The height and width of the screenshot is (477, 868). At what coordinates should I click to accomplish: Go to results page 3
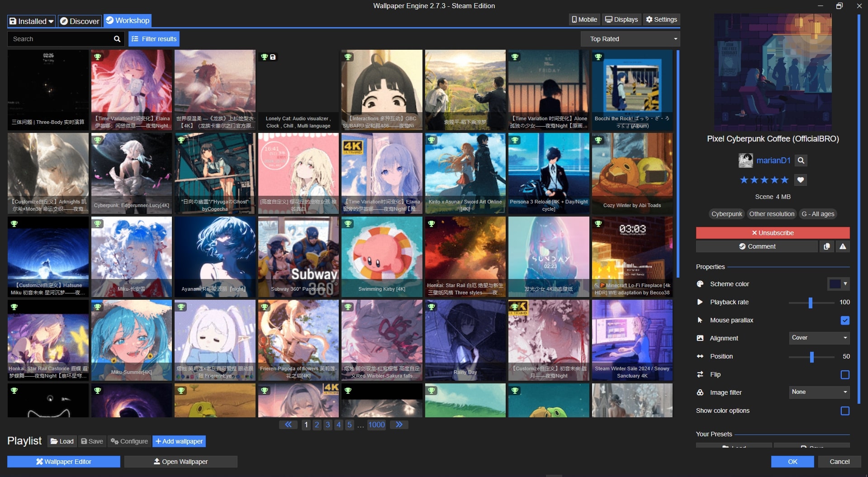328,425
